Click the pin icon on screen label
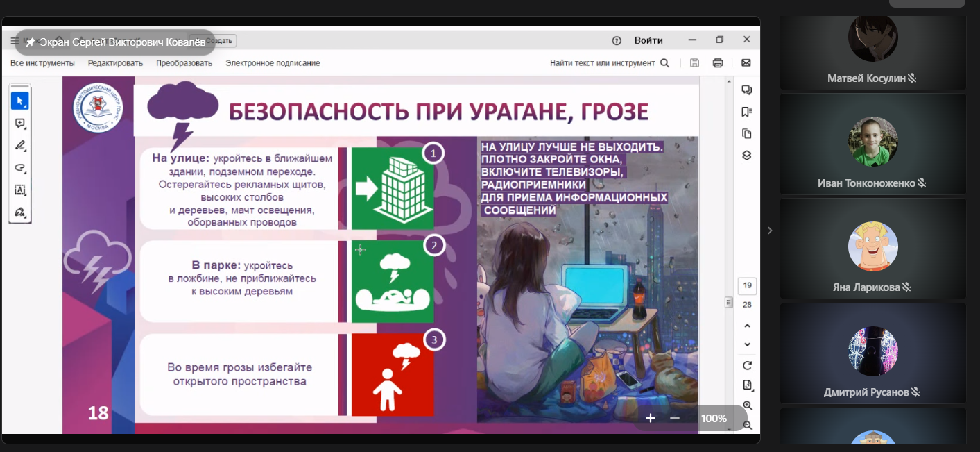The height and width of the screenshot is (452, 980). click(x=30, y=42)
